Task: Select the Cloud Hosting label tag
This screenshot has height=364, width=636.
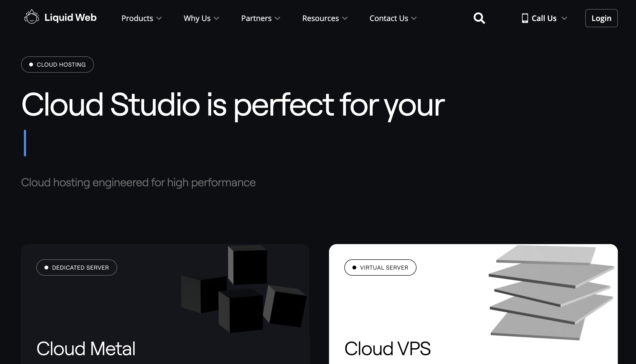Action: (x=57, y=64)
